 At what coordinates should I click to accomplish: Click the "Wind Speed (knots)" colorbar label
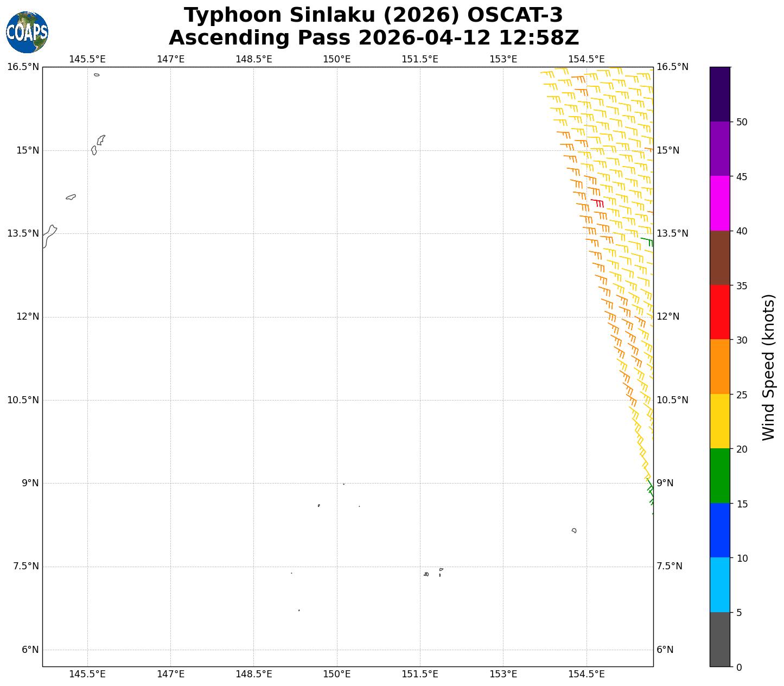768,367
